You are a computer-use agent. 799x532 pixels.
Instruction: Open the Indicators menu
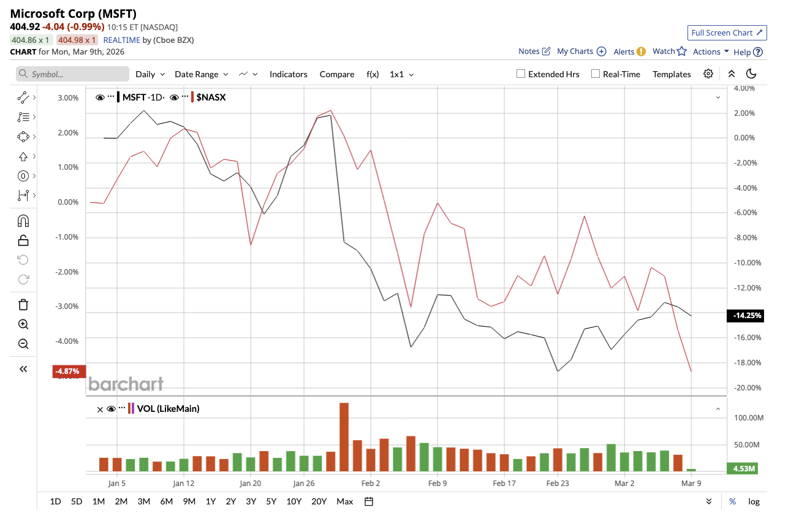tap(289, 74)
